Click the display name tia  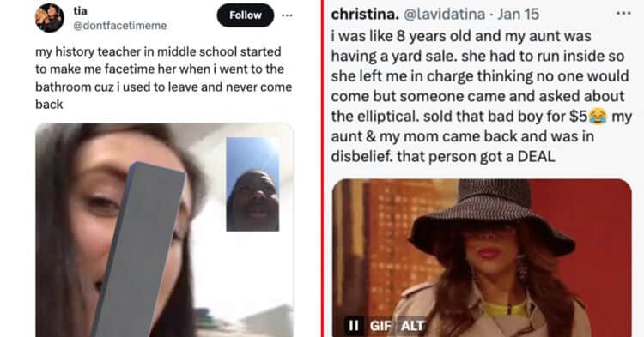(80, 11)
